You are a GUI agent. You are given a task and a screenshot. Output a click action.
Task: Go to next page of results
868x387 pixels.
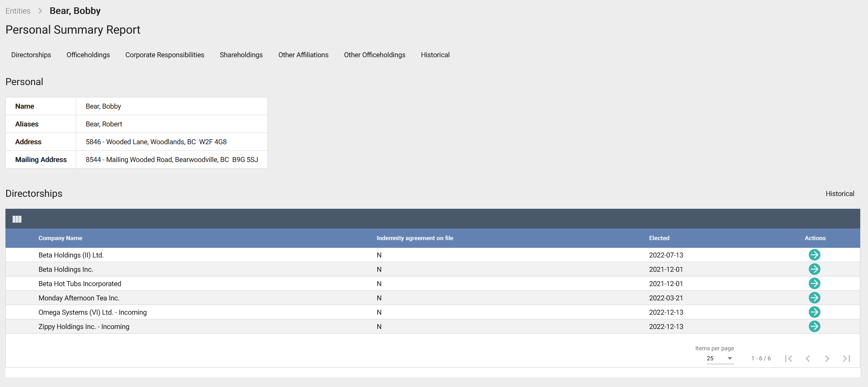tap(827, 358)
